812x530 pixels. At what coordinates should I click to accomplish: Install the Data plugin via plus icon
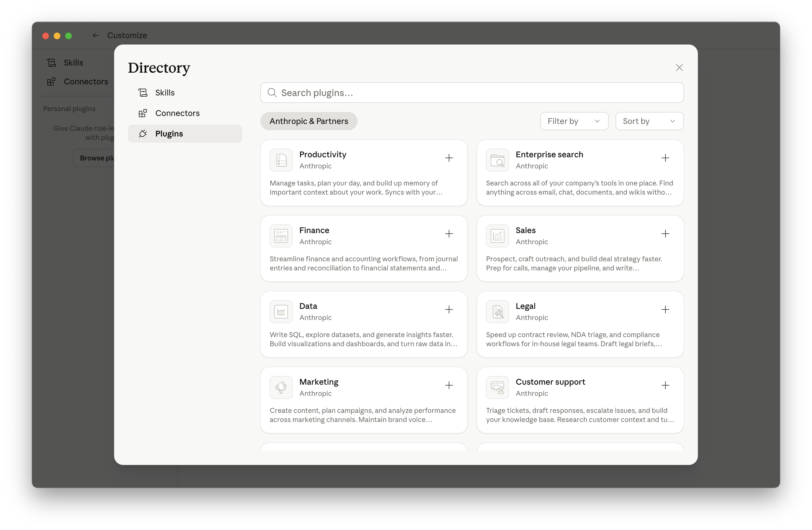[449, 309]
